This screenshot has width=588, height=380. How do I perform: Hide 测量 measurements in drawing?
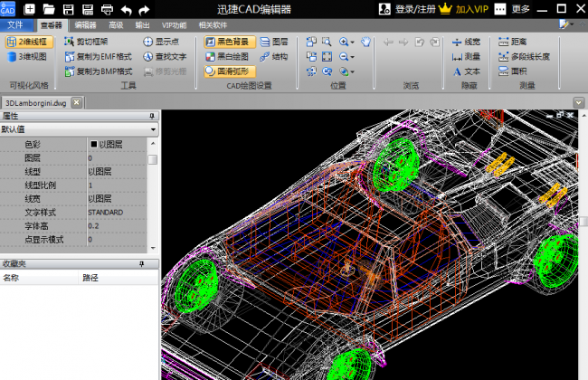466,57
